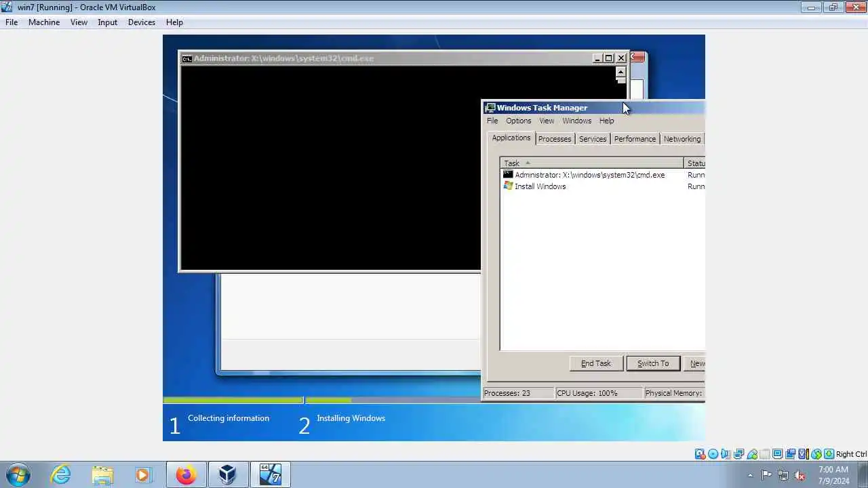Click the host clock showing 7:00 AM
Screen dimensions: 868x488
click(833, 470)
